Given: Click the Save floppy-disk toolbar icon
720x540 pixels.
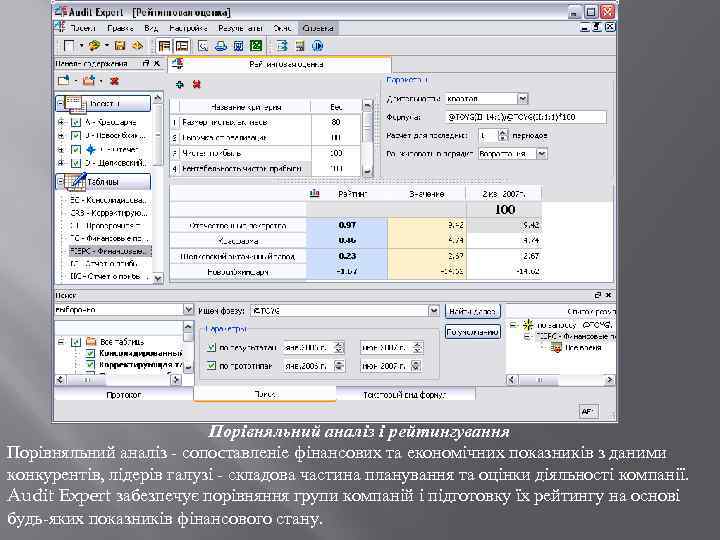Looking at the screenshot, I should (x=120, y=45).
